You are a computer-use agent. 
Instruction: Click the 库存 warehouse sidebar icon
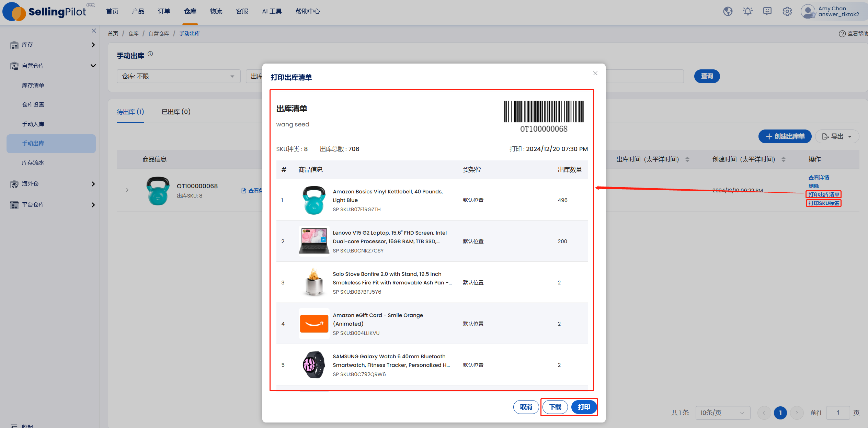14,45
